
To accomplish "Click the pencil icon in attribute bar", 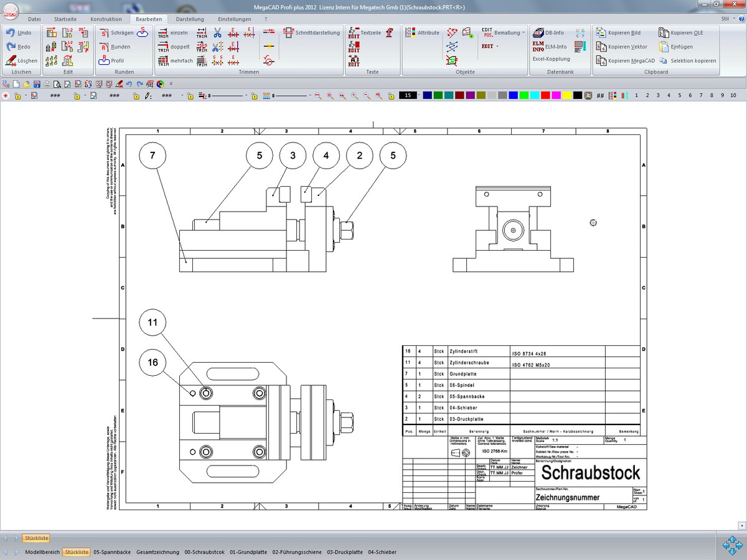I will pos(148,96).
